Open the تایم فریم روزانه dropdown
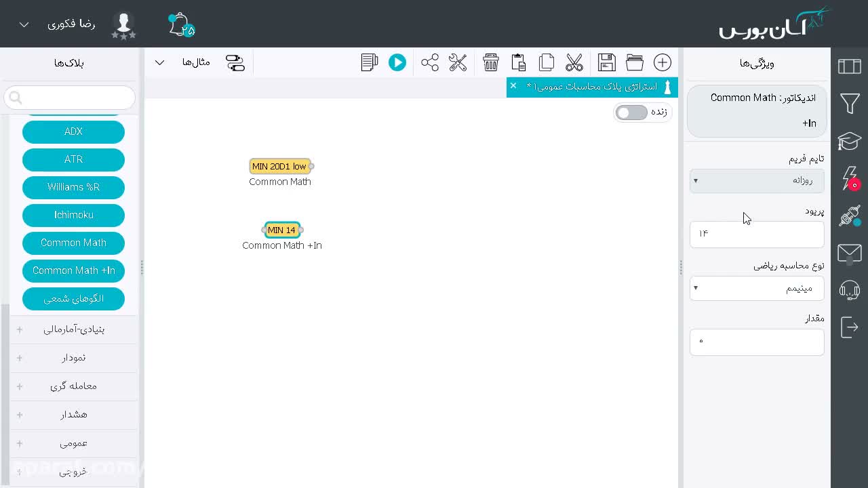This screenshot has width=868, height=488. (757, 181)
